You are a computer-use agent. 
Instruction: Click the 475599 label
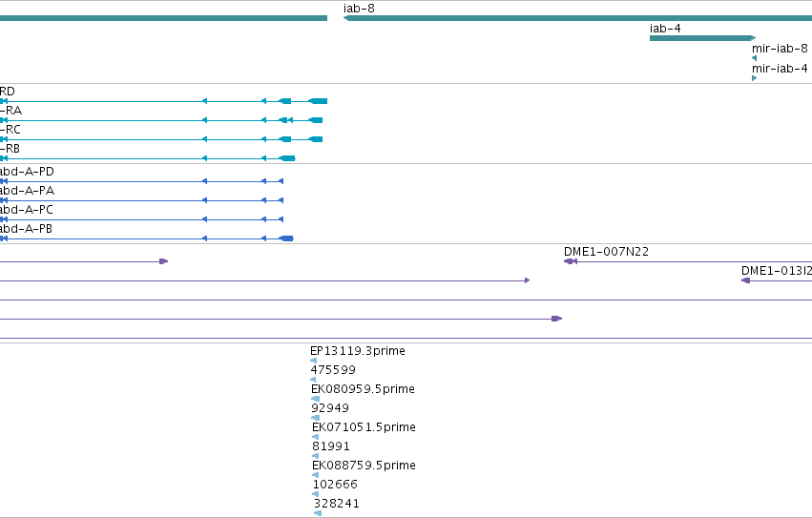[333, 370]
